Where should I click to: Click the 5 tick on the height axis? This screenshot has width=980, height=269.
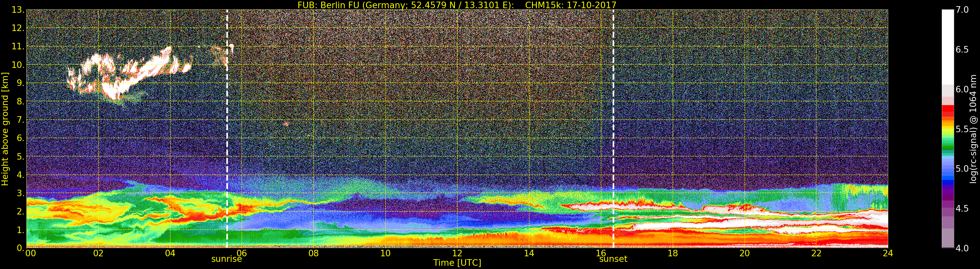click(x=19, y=157)
